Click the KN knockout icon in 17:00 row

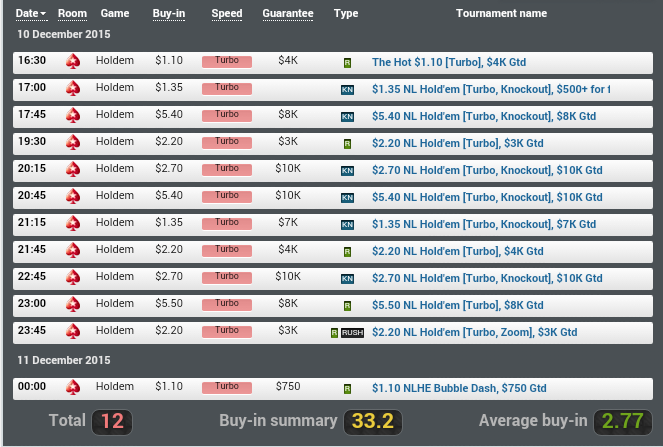[x=347, y=90]
